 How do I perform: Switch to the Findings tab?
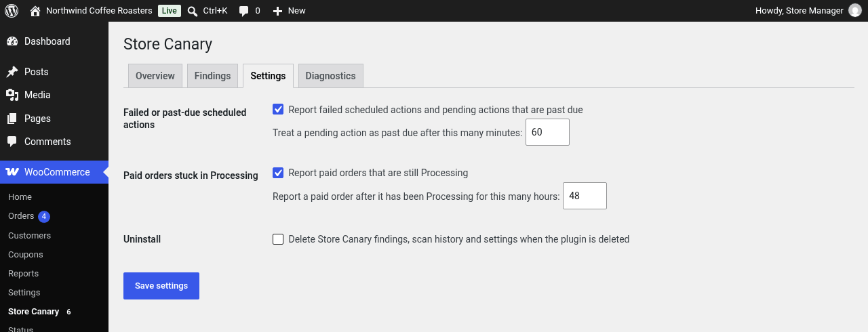pyautogui.click(x=213, y=76)
